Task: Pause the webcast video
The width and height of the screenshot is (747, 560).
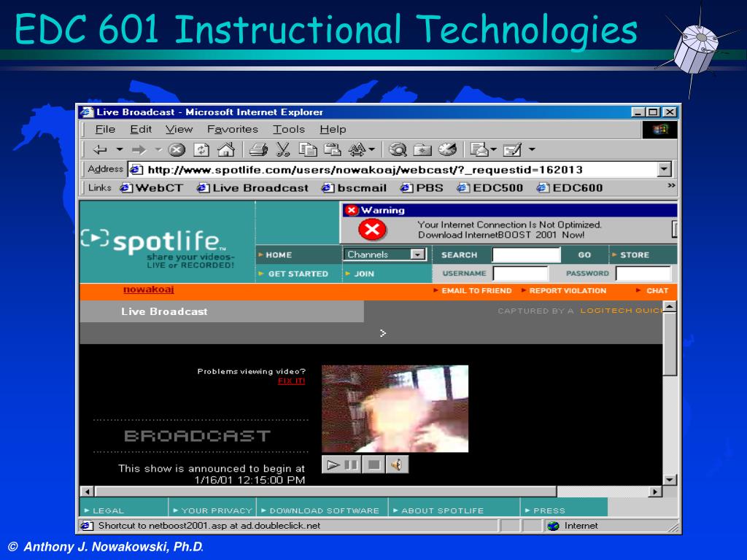Action: pyautogui.click(x=352, y=464)
